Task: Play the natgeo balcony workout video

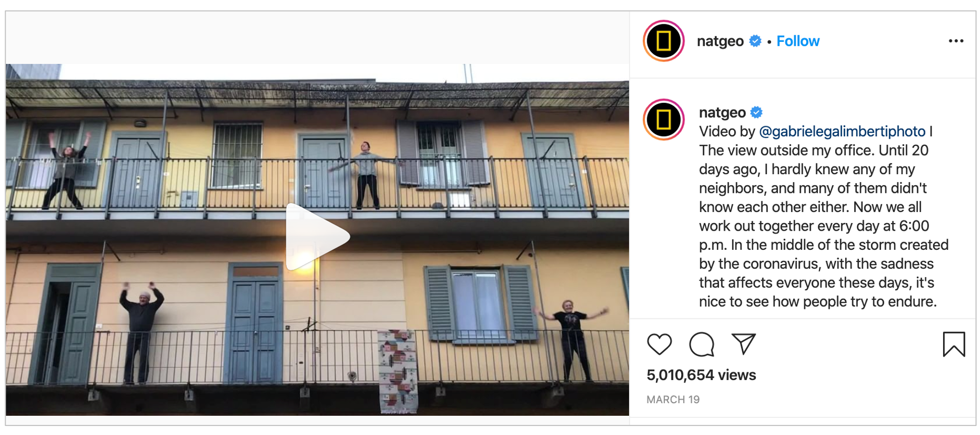Action: click(318, 237)
